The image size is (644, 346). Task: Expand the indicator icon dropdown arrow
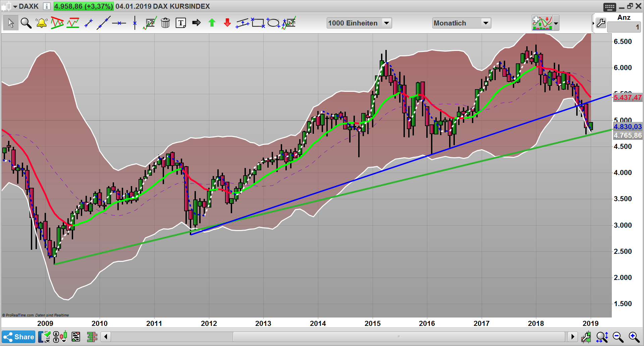tap(556, 23)
